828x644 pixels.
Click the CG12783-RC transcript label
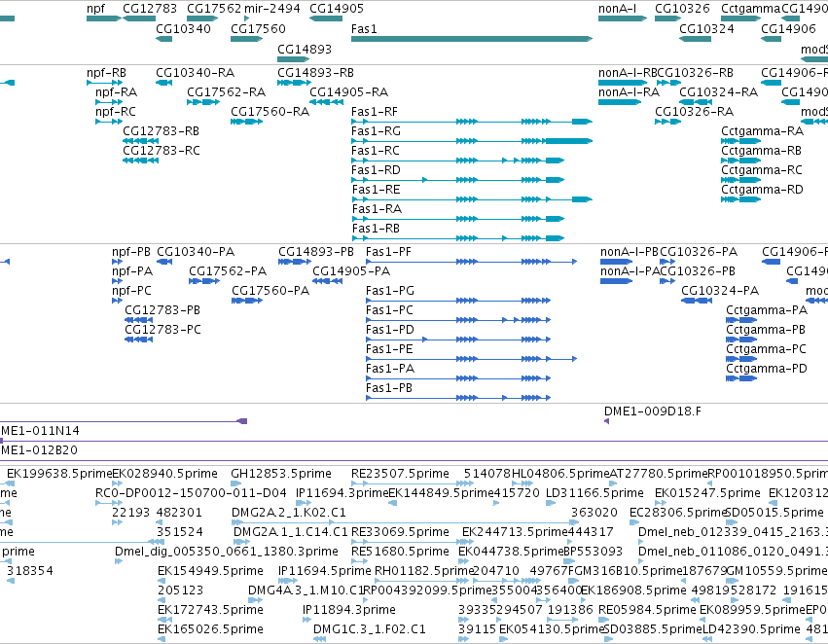point(162,151)
